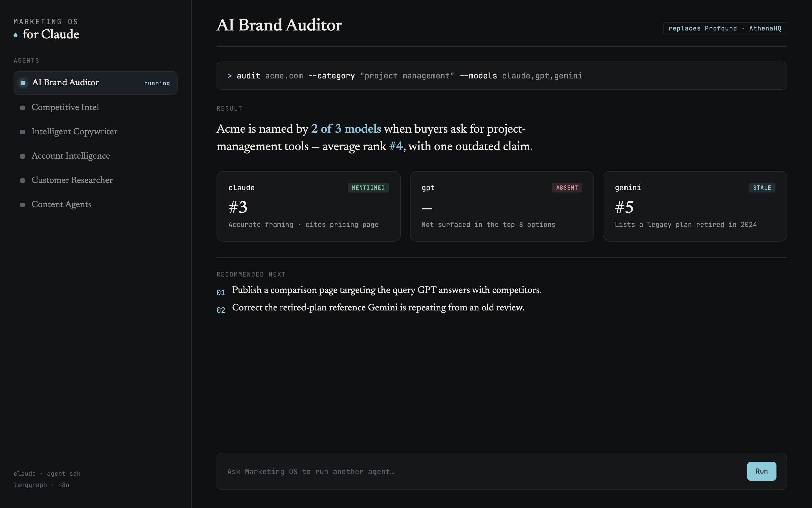Click 'langgraph · n8n' footer text
This screenshot has height=508, width=812.
(x=41, y=485)
